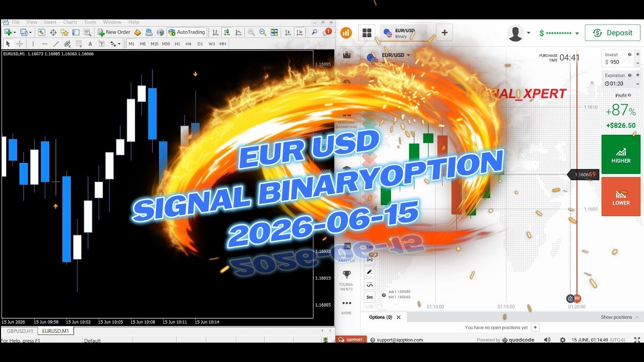Open the Charts menu
This screenshot has width=644, height=362.
70,22
